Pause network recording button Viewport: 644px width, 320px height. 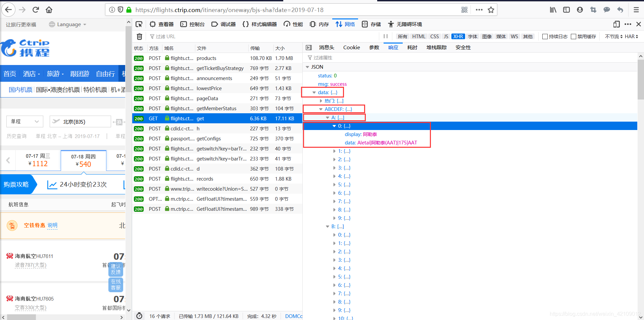tap(386, 37)
